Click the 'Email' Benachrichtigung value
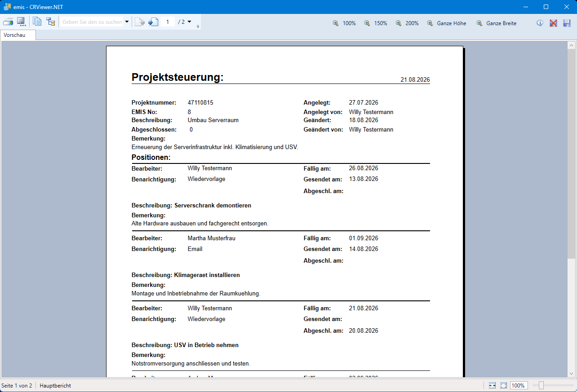The image size is (577, 392). [195, 249]
